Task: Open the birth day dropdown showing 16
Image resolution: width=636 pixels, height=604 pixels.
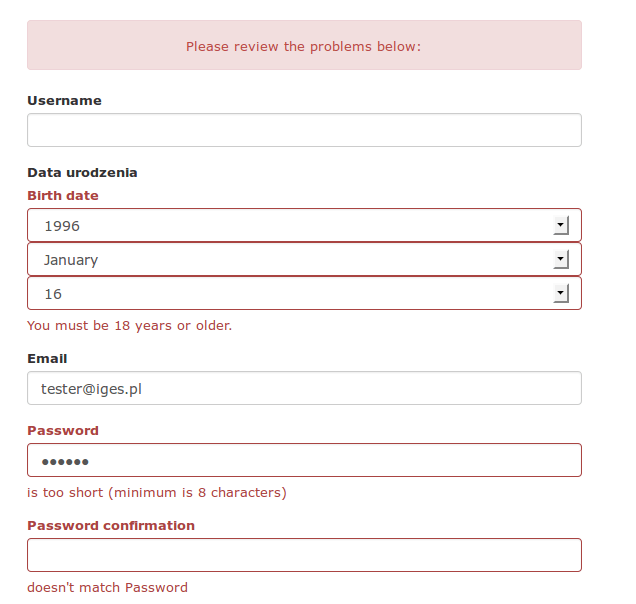Action: (x=304, y=293)
